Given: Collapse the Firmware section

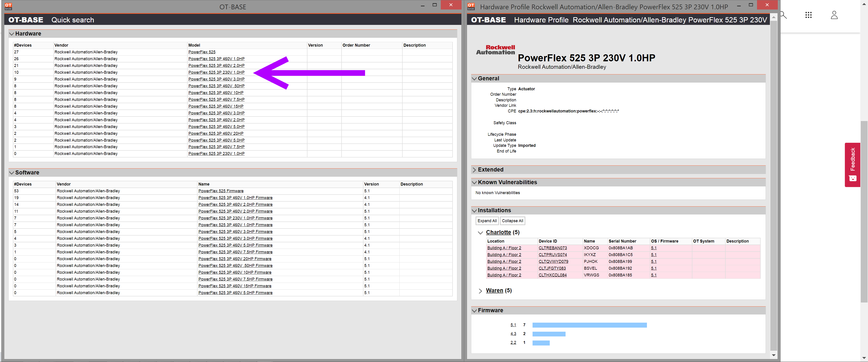Looking at the screenshot, I should (474, 310).
